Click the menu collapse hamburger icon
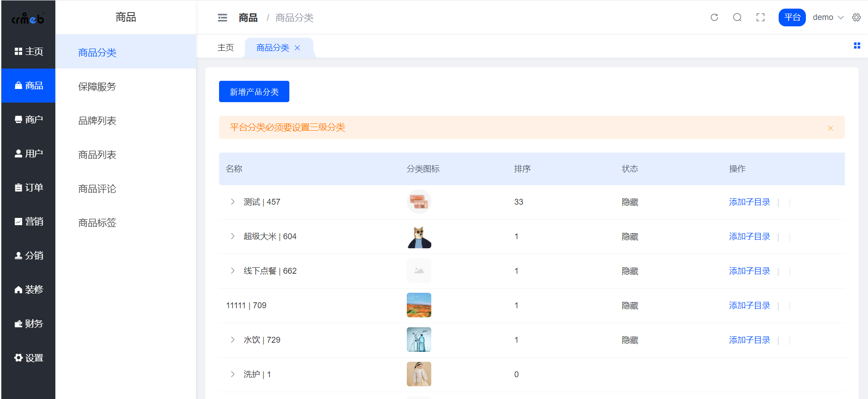The width and height of the screenshot is (868, 399). click(222, 18)
